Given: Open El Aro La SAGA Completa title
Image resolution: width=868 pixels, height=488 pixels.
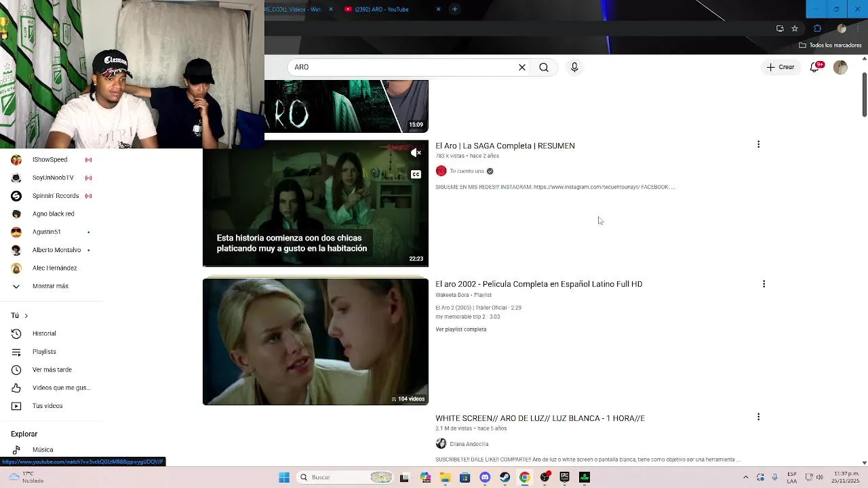Looking at the screenshot, I should pos(505,146).
